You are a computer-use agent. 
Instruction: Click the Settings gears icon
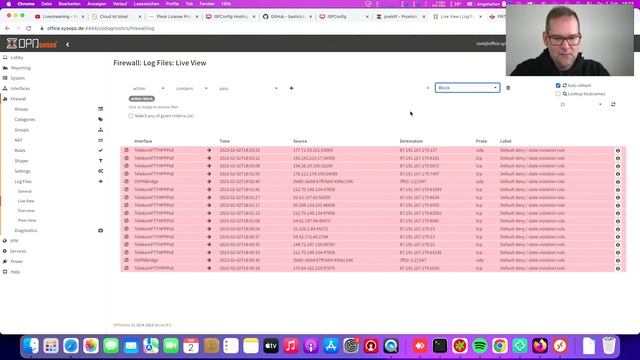[100, 171]
